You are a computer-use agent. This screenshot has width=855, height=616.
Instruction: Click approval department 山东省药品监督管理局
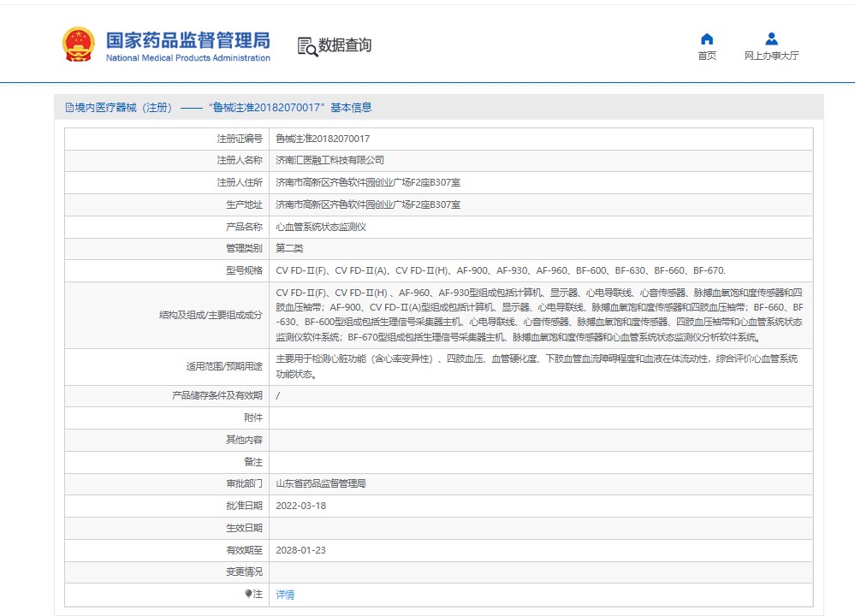321,483
